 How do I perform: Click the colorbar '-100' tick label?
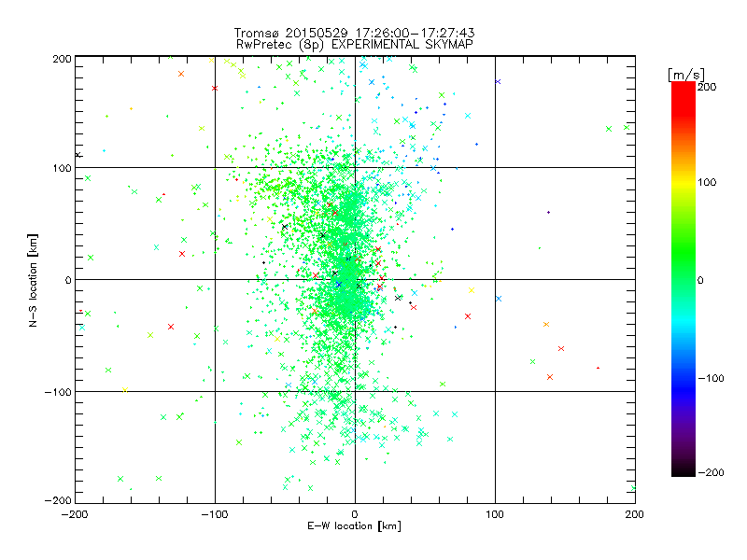[x=711, y=379]
